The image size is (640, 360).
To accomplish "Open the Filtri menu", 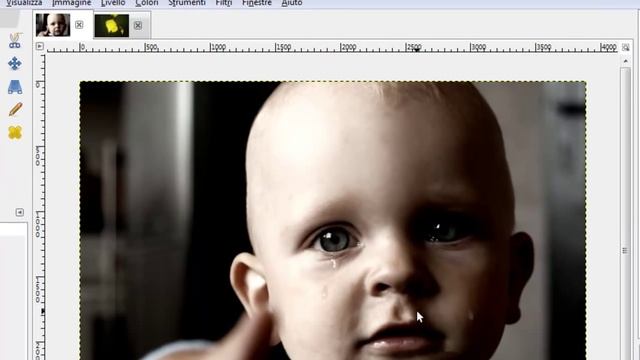I will pyautogui.click(x=224, y=3).
